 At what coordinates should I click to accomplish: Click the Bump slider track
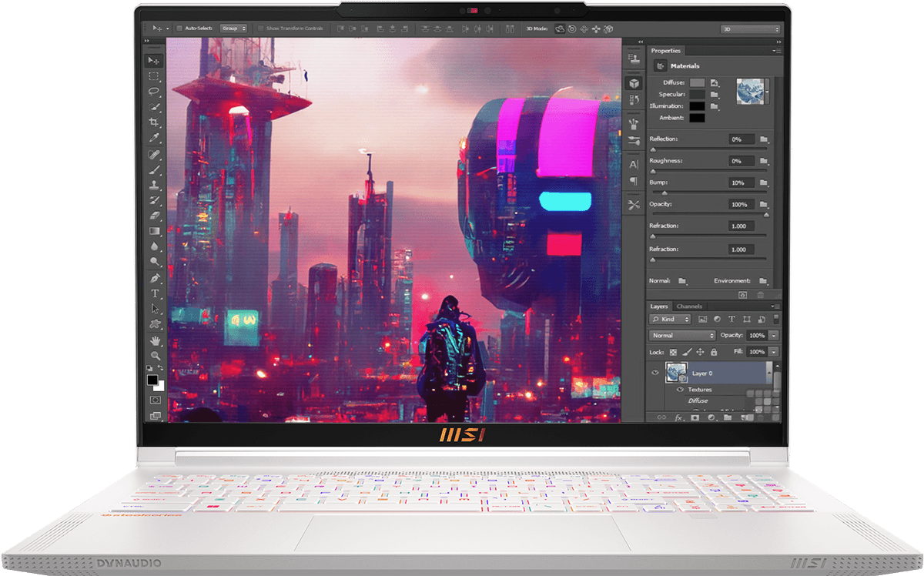(x=708, y=193)
